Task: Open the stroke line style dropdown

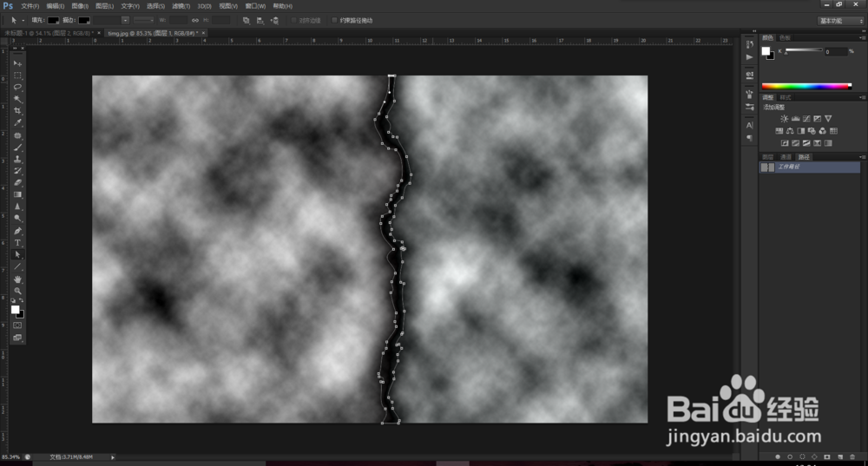Action: coord(143,21)
